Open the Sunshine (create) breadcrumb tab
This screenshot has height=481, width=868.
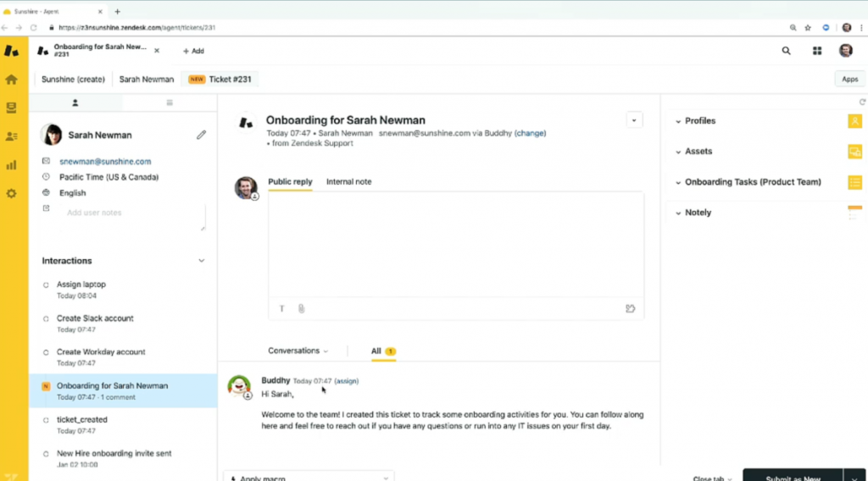pos(73,80)
